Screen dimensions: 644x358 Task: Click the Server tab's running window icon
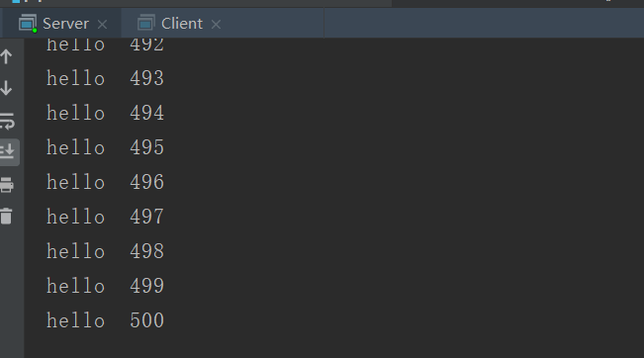tap(28, 24)
